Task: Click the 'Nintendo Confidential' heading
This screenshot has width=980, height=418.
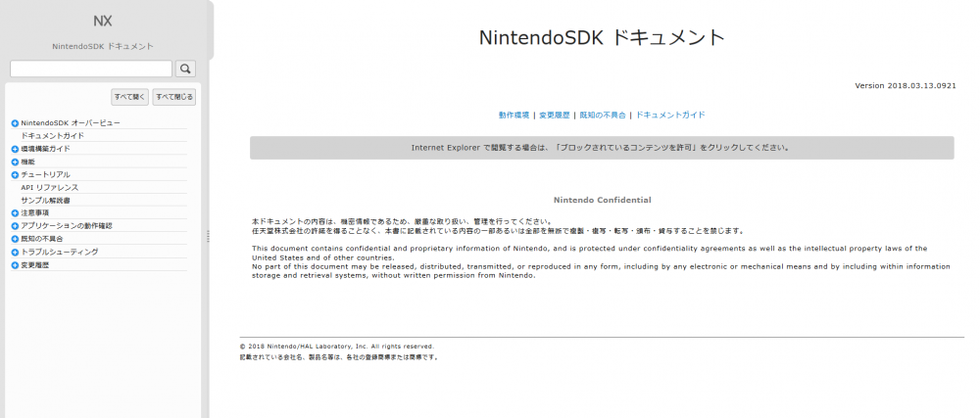Action: [603, 201]
